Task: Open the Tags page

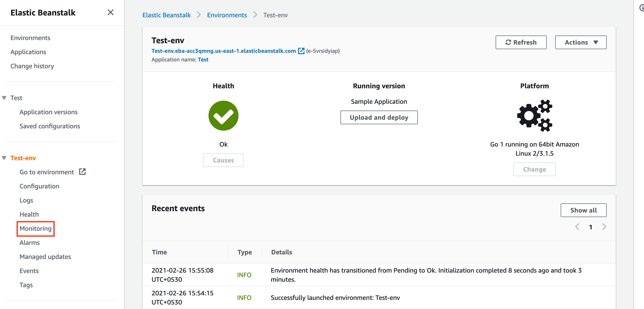Action: pyautogui.click(x=26, y=285)
